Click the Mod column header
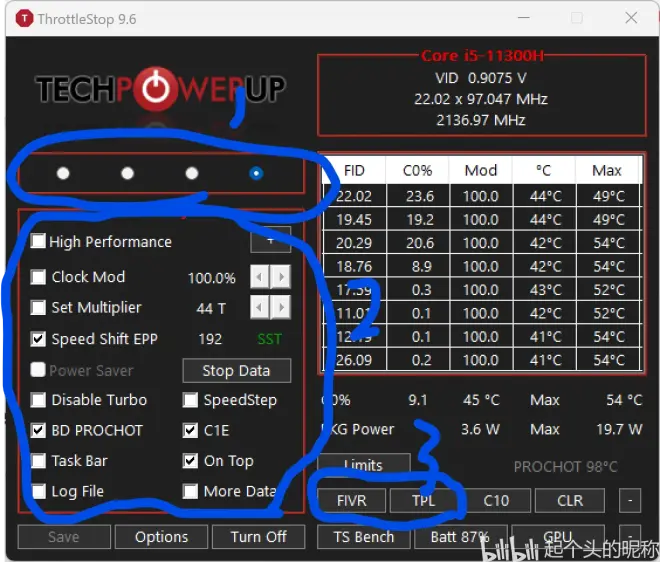The width and height of the screenshot is (660, 562). (x=481, y=170)
